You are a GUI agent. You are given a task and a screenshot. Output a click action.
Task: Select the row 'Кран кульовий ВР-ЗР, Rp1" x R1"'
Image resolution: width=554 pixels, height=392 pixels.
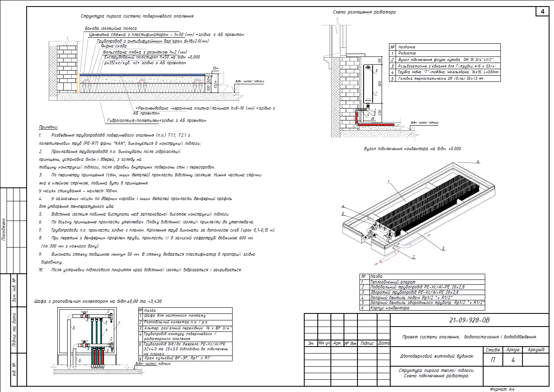click(x=185, y=358)
